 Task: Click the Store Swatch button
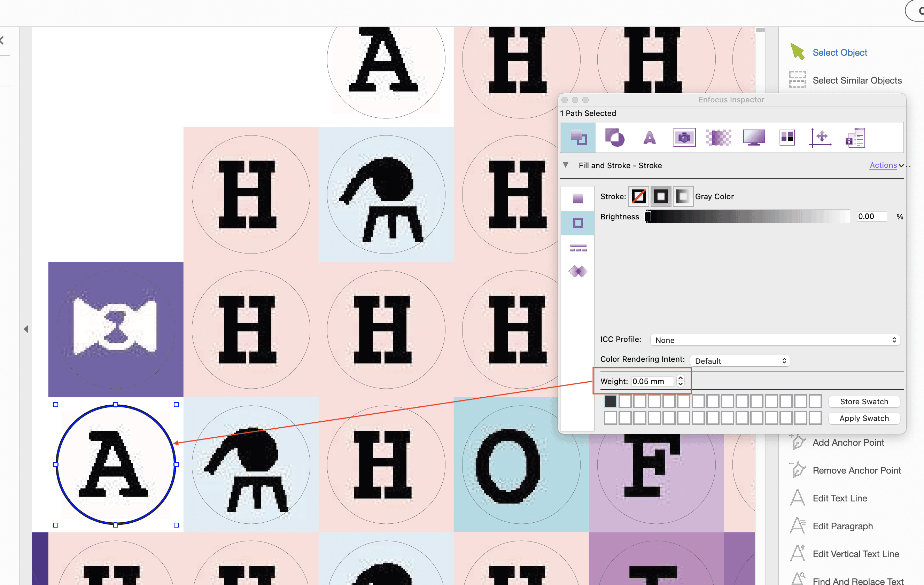(x=864, y=401)
